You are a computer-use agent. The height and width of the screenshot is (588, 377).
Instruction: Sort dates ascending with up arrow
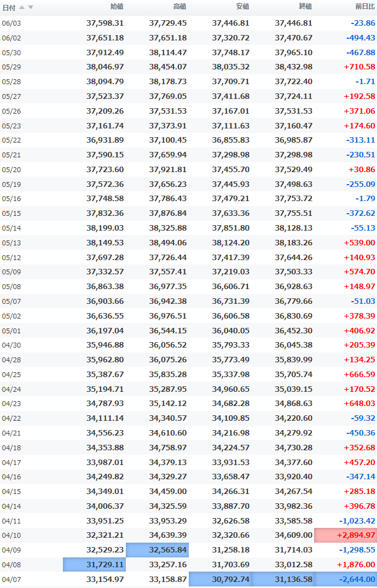pyautogui.click(x=22, y=7)
